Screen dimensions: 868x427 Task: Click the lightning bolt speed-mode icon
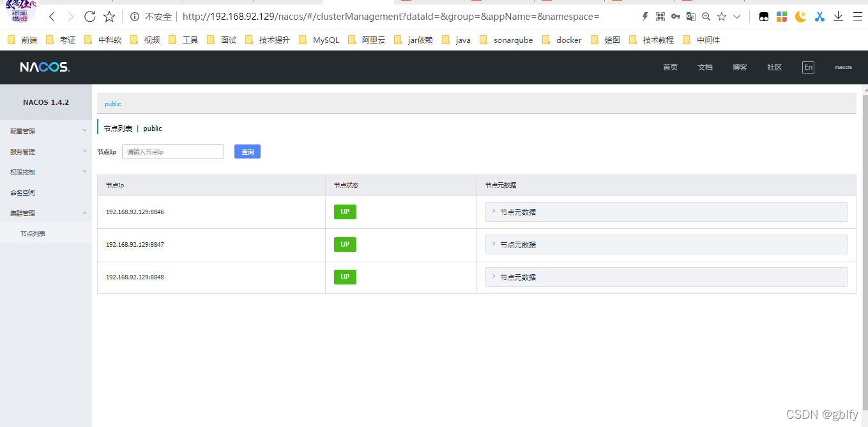(x=645, y=17)
